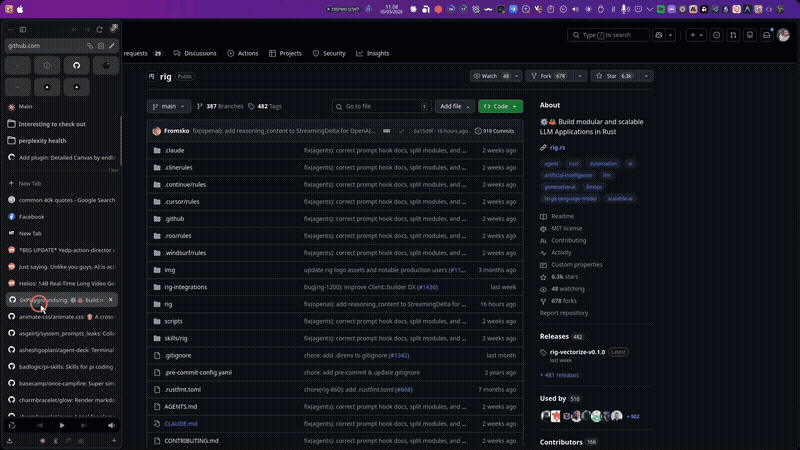
Task: Focus the 'Type / to search' field
Action: click(x=608, y=35)
